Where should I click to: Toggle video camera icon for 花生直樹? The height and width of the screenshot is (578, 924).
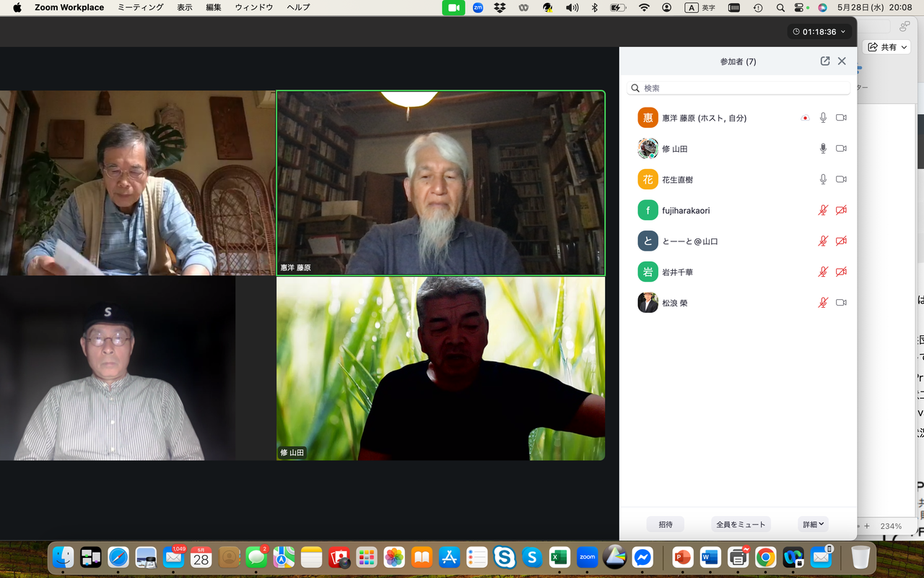coord(841,179)
